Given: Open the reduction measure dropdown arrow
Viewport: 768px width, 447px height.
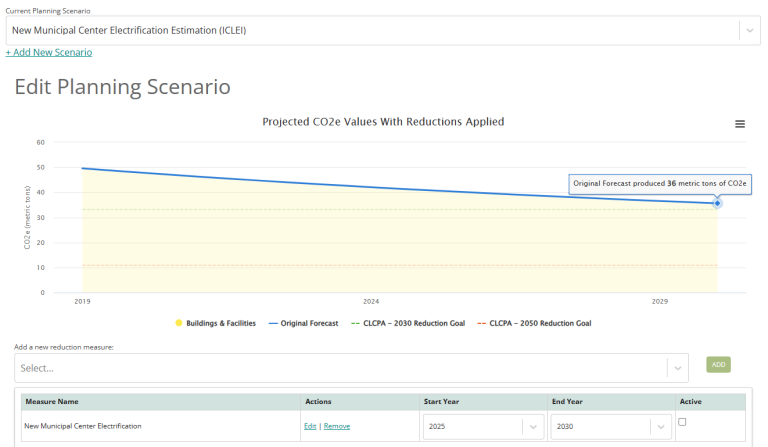Looking at the screenshot, I should [678, 368].
